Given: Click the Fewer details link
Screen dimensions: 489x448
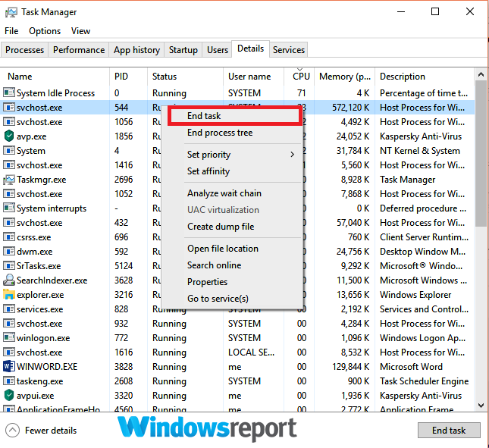Looking at the screenshot, I should (51, 431).
